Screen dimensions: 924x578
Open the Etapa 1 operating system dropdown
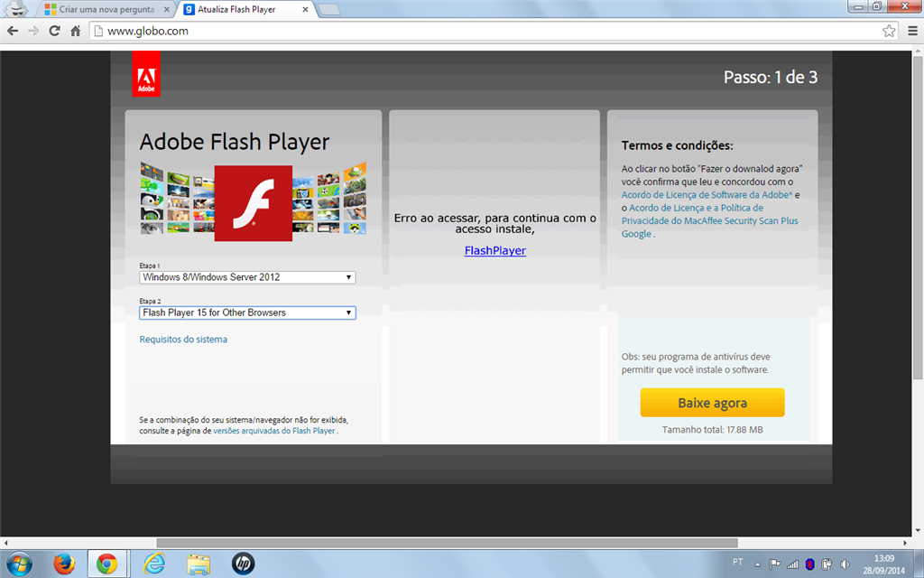click(x=247, y=277)
